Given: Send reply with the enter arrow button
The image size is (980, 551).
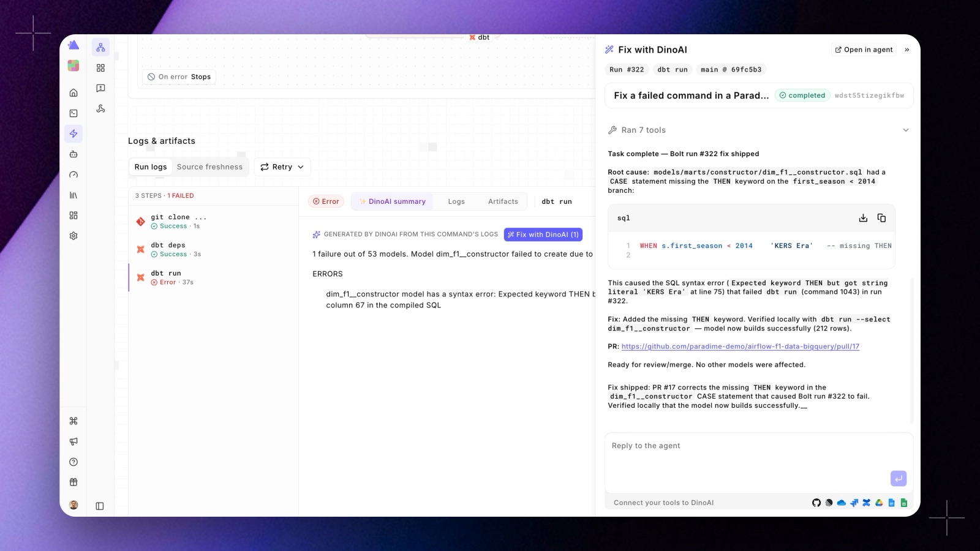Looking at the screenshot, I should [899, 479].
